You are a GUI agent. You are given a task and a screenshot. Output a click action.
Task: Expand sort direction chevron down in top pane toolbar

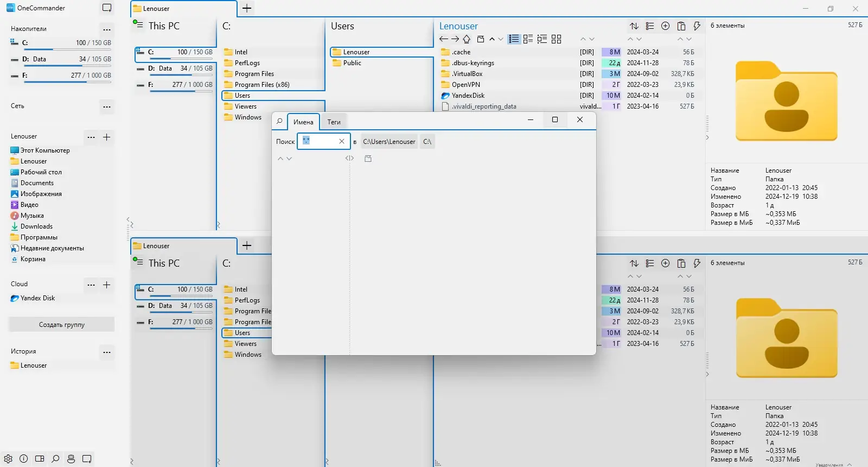(500, 39)
